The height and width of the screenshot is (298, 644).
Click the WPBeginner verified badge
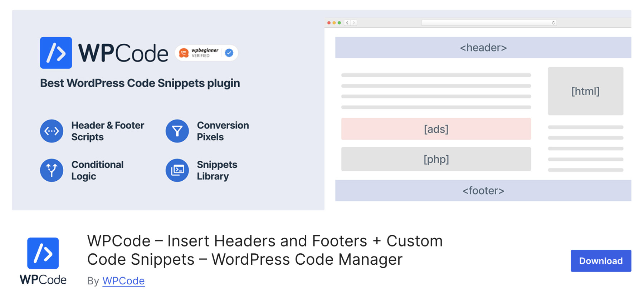coord(206,53)
